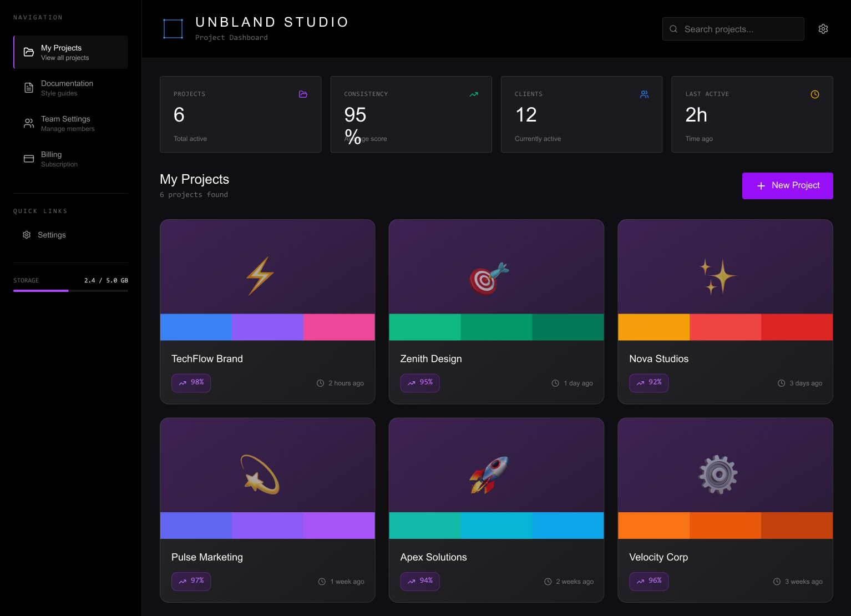Click the '2.4 / 5.0 GB' storage value

coord(106,280)
